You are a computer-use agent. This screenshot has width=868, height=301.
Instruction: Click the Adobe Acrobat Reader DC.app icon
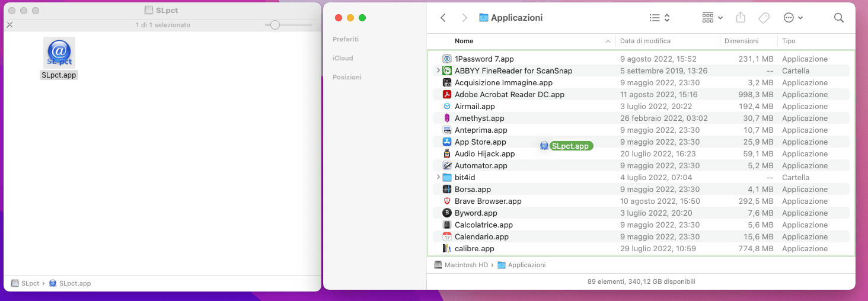point(447,94)
